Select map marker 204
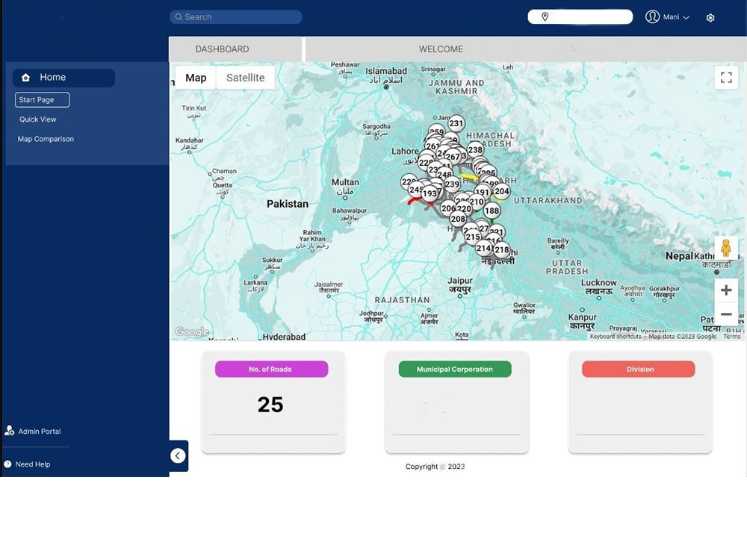 coord(502,191)
